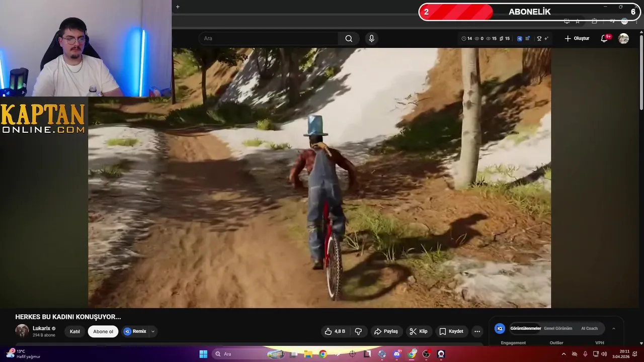Expand the Remix dropdown arrow
This screenshot has height=362, width=644.
(x=153, y=331)
